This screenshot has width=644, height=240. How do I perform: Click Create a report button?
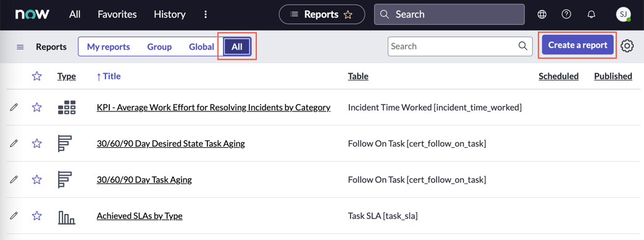(x=577, y=45)
